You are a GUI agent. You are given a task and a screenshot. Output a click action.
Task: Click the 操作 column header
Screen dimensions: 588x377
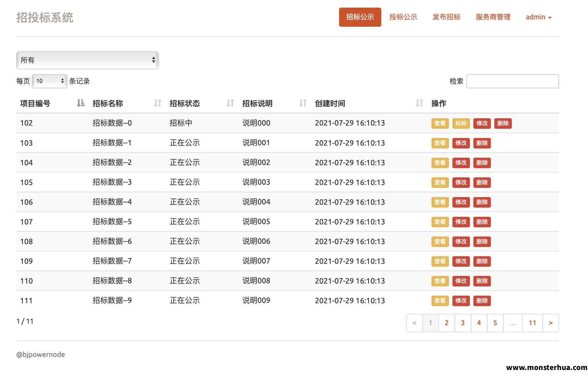coord(439,103)
